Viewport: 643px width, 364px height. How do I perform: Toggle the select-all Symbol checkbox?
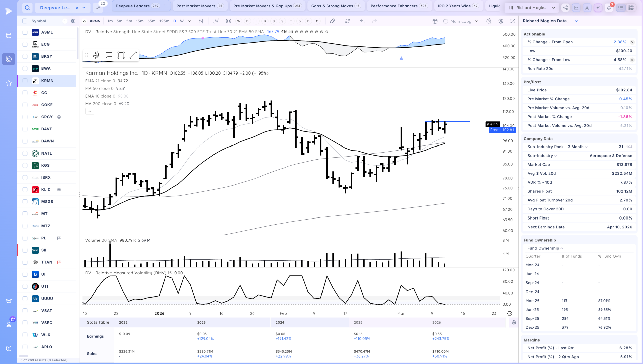click(25, 21)
